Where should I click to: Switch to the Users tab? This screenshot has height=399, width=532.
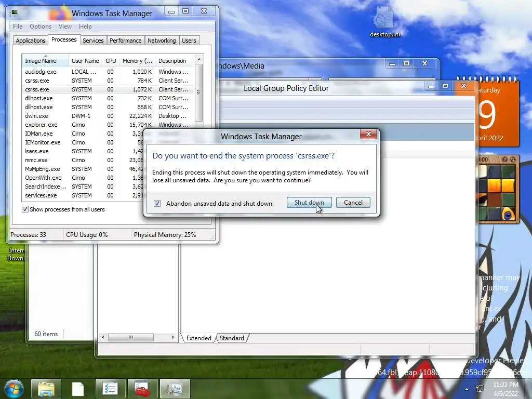189,41
